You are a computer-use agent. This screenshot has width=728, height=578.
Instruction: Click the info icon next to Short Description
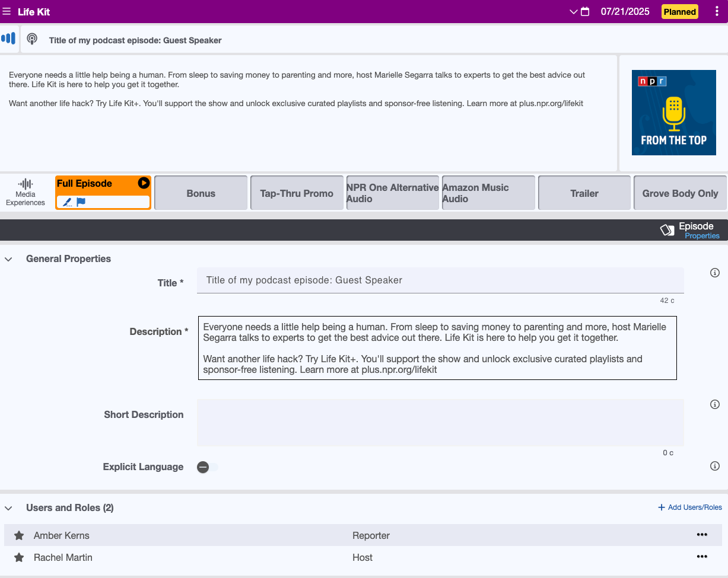(x=714, y=404)
